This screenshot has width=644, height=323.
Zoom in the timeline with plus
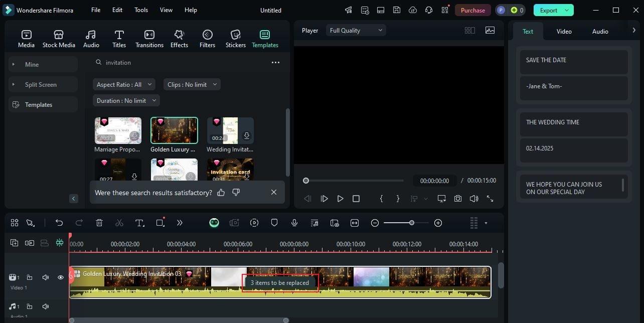pyautogui.click(x=438, y=223)
